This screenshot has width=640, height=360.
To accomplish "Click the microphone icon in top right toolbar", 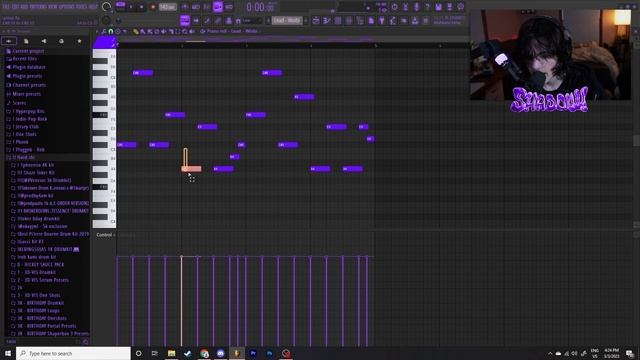I will [x=416, y=7].
